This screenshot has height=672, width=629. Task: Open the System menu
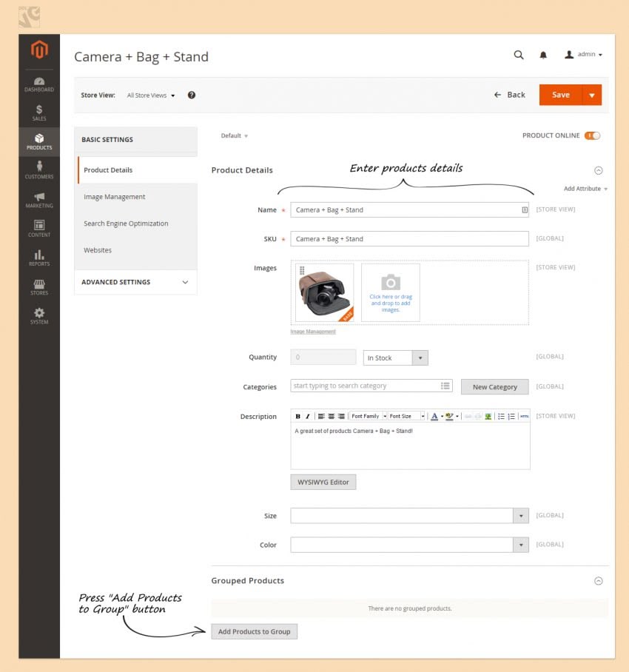(x=39, y=316)
